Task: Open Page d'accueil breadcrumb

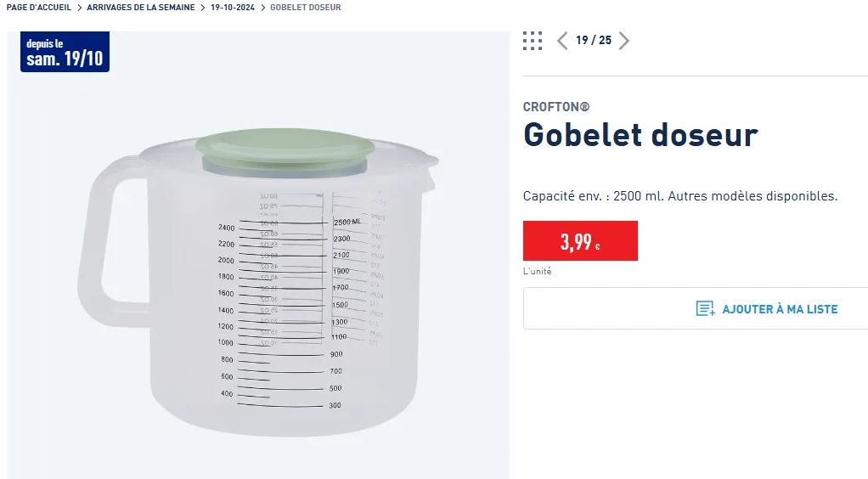Action: pyautogui.click(x=39, y=7)
